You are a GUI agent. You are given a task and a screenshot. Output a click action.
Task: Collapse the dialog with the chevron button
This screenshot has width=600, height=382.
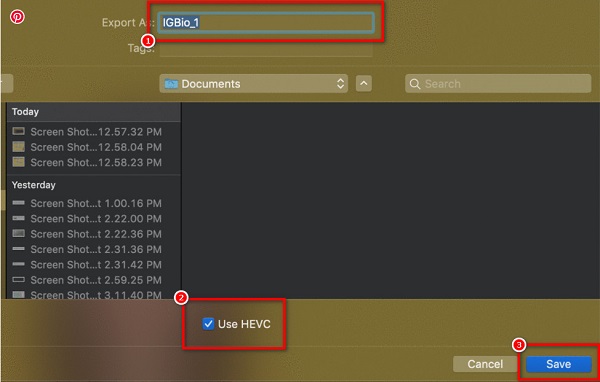(364, 83)
